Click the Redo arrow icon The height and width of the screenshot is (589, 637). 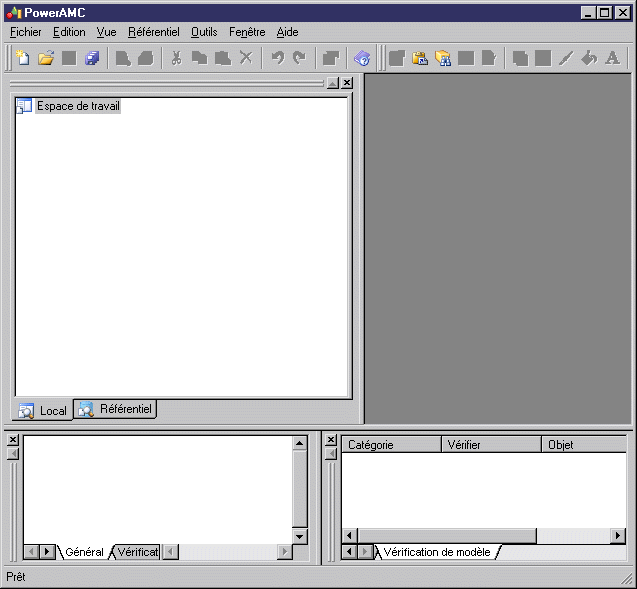click(298, 58)
